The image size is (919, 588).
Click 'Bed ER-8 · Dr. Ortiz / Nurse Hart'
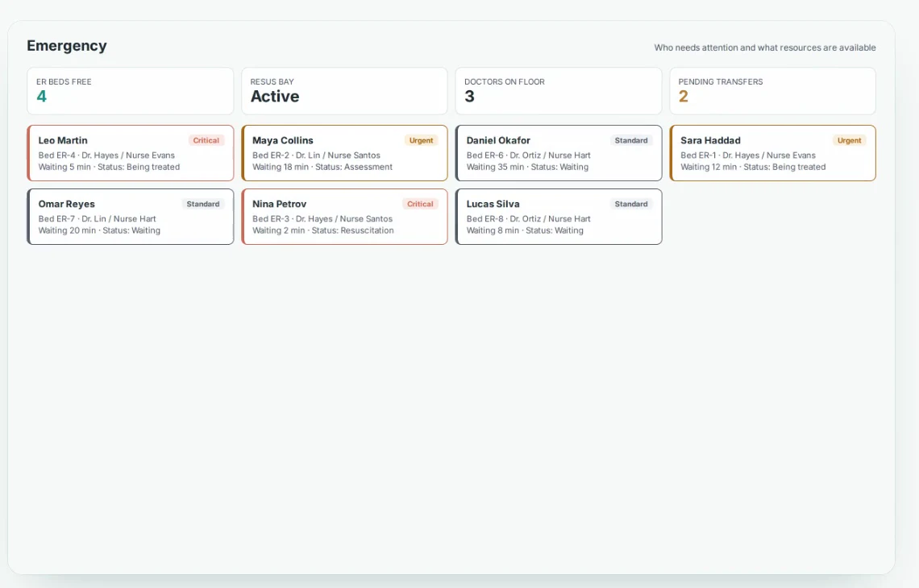[x=529, y=218]
